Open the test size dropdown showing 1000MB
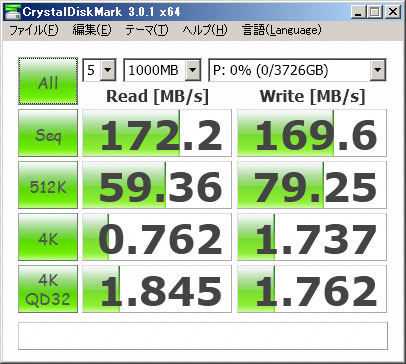Screen dimensions: 406x364 (162, 70)
